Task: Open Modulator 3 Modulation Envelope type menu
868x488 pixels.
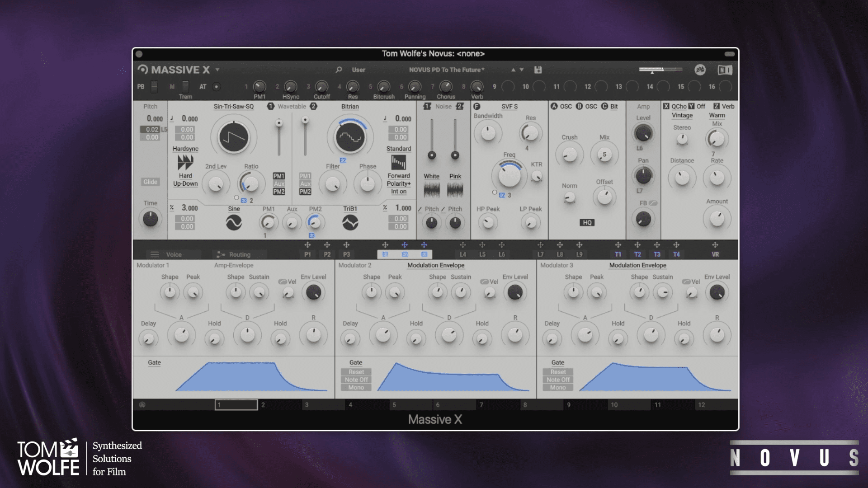Action: (x=637, y=265)
